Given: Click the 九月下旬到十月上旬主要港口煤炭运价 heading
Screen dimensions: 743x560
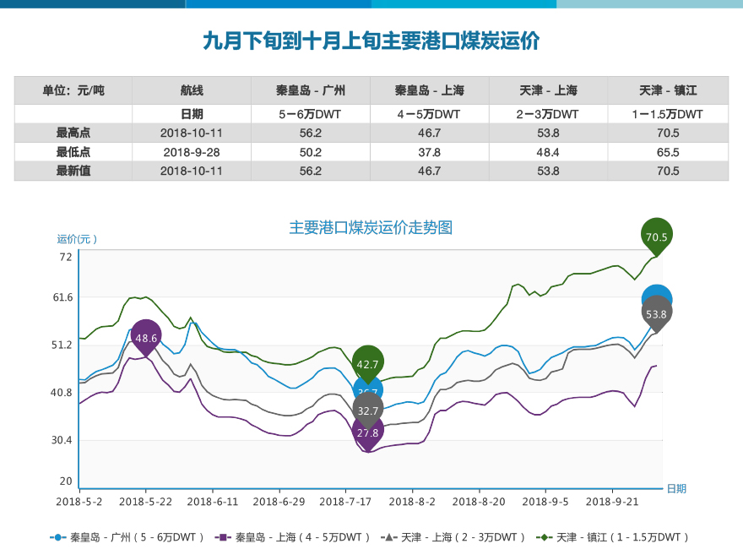Looking at the screenshot, I should click(x=371, y=38).
